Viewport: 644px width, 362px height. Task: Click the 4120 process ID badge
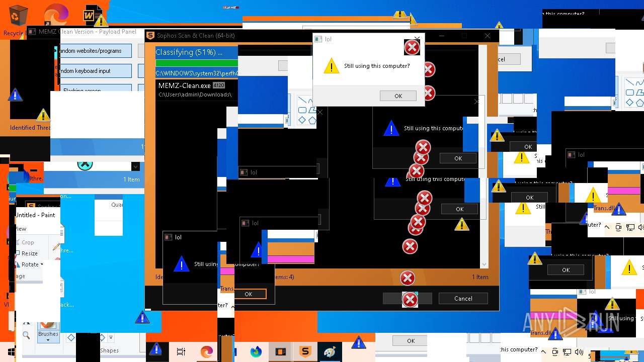pyautogui.click(x=218, y=85)
